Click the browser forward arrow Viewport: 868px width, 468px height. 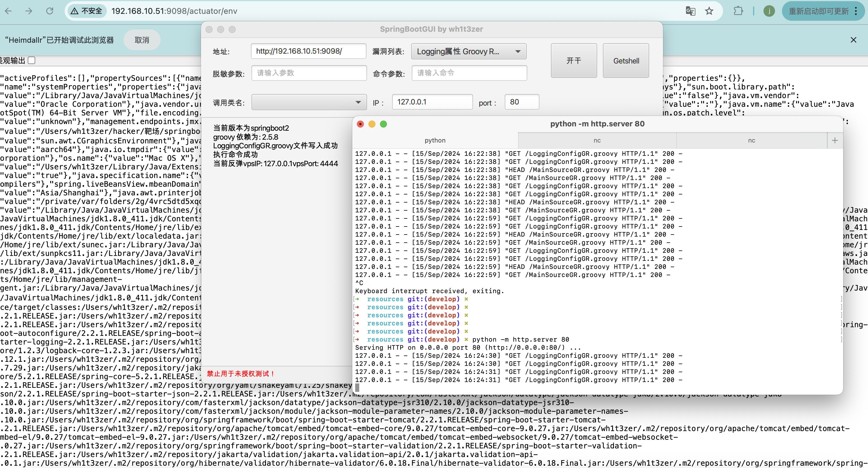29,11
